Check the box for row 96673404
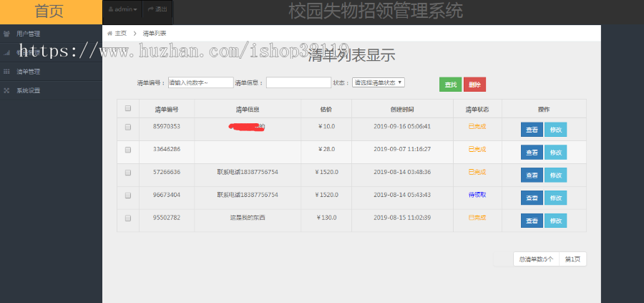The image size is (644, 303). click(x=128, y=196)
